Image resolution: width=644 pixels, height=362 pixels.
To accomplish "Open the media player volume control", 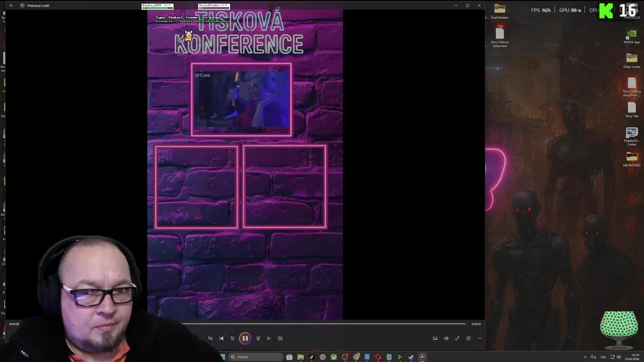I will click(x=446, y=338).
